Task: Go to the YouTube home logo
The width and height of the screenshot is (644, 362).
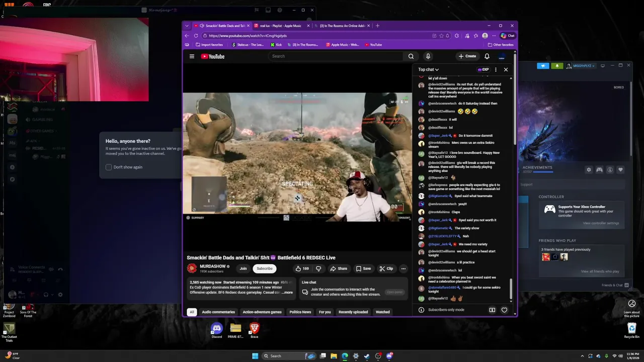Action: coord(213,56)
